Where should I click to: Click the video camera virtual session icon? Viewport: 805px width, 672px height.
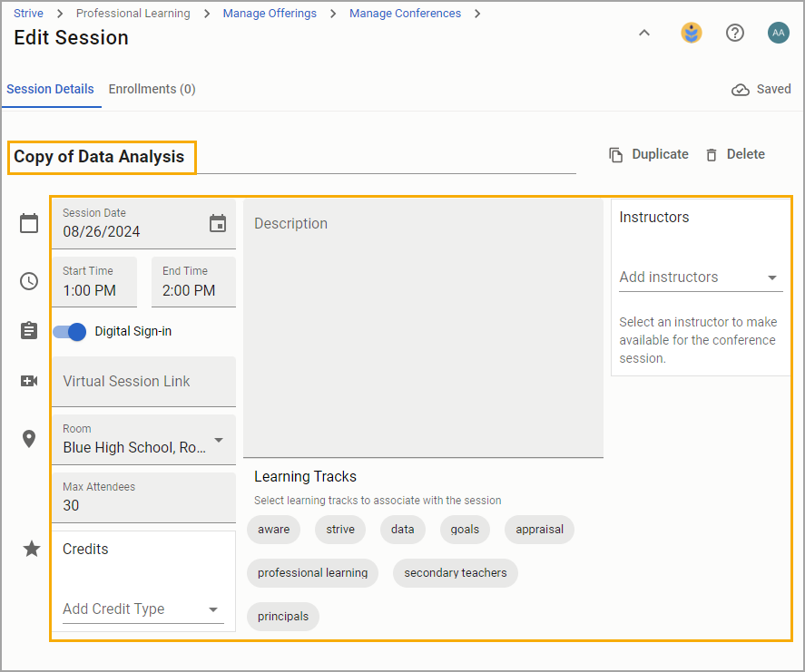[29, 381]
